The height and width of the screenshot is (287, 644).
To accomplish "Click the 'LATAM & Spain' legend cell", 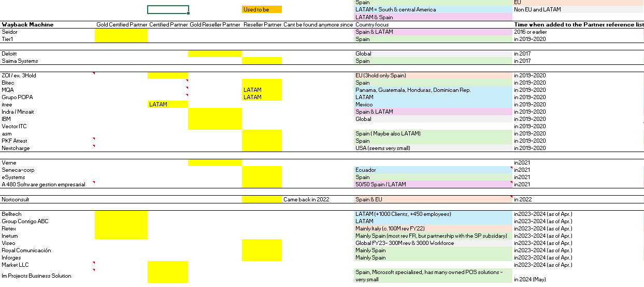I will (433, 17).
